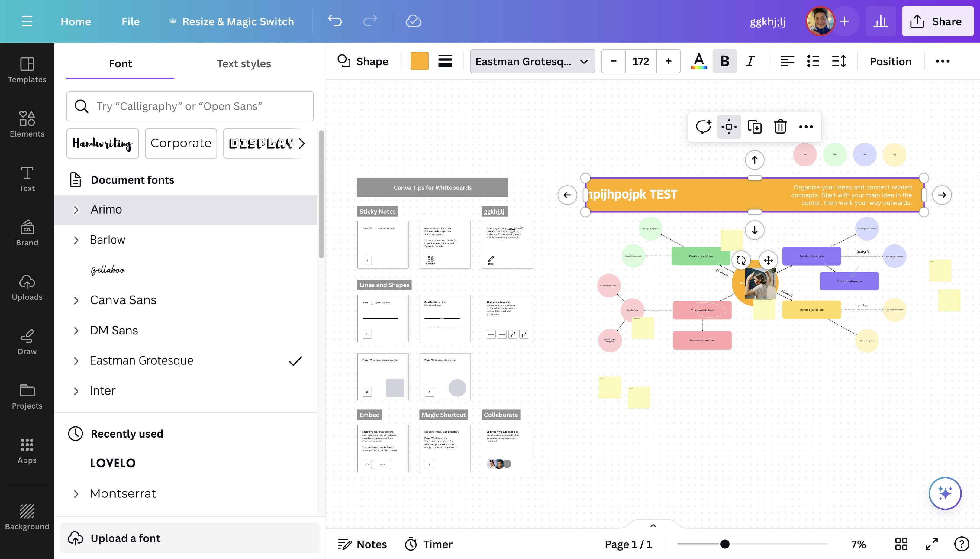Open the grid view of pages
Screen dimensions: 980x559
click(x=901, y=544)
